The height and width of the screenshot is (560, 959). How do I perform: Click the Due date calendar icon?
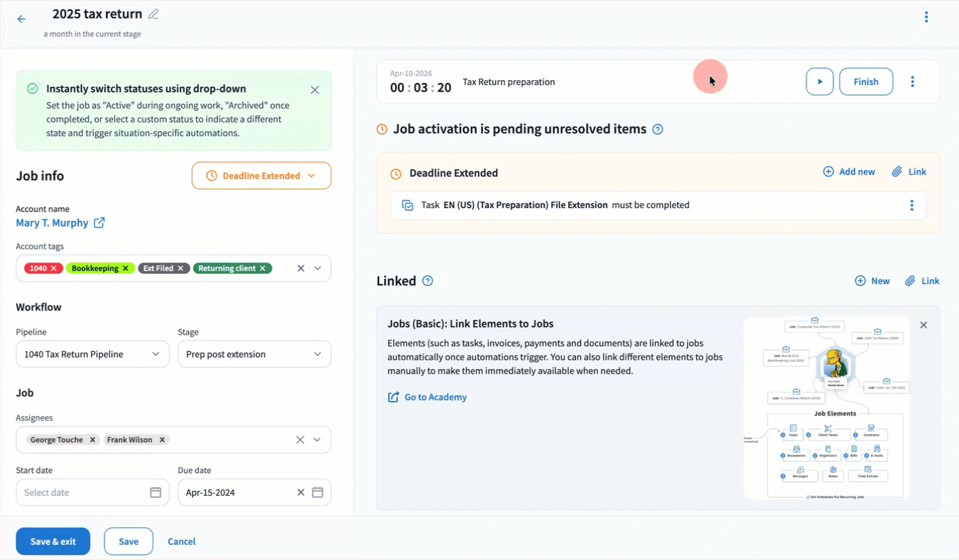tap(318, 492)
